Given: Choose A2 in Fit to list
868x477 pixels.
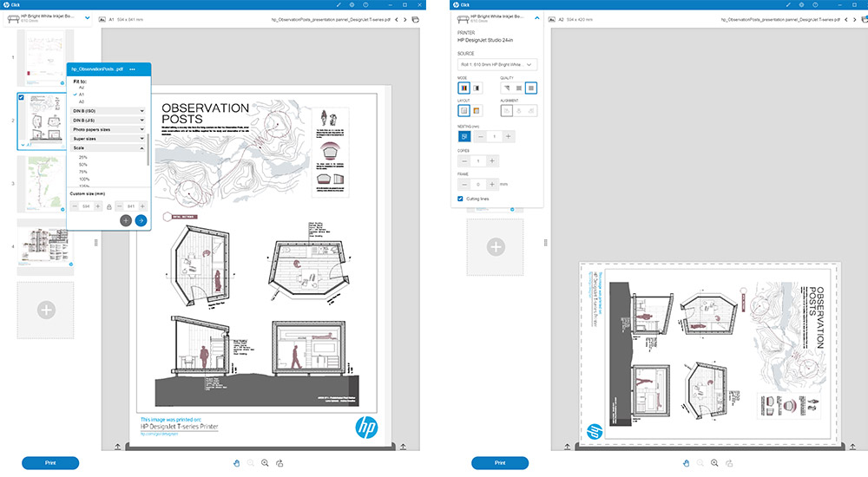Looking at the screenshot, I should tap(82, 88).
